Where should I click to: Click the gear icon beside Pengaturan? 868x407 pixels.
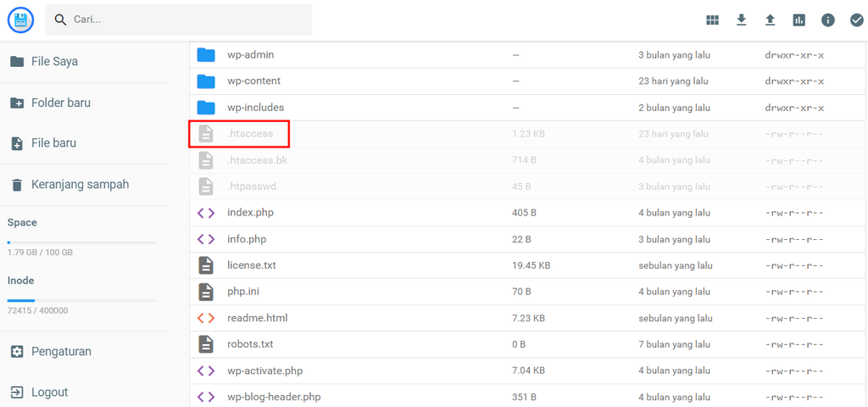coord(17,352)
